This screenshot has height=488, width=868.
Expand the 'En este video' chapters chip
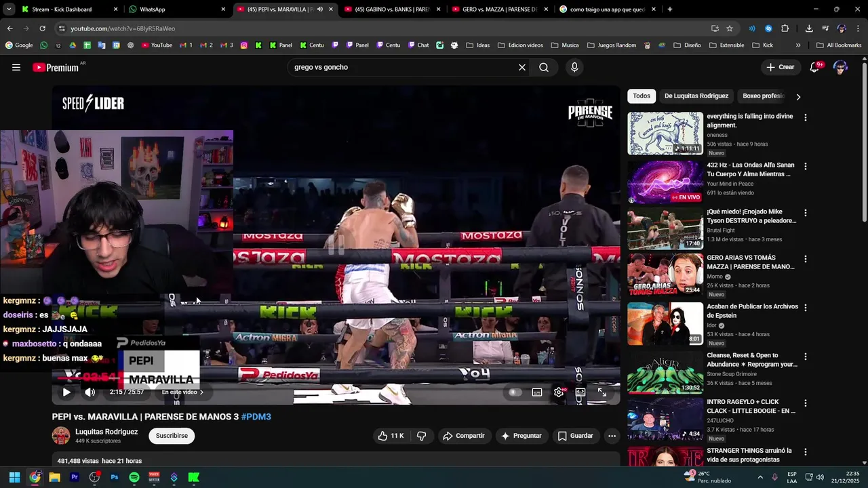tap(182, 392)
